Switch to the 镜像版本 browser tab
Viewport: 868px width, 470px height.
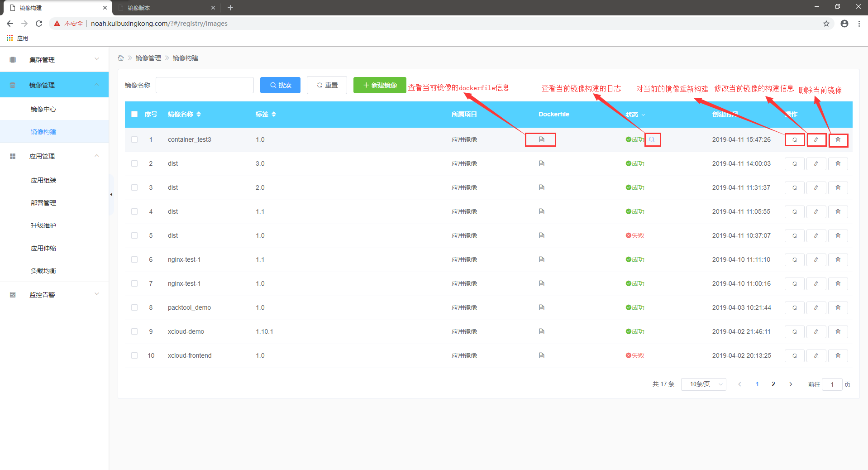point(166,8)
